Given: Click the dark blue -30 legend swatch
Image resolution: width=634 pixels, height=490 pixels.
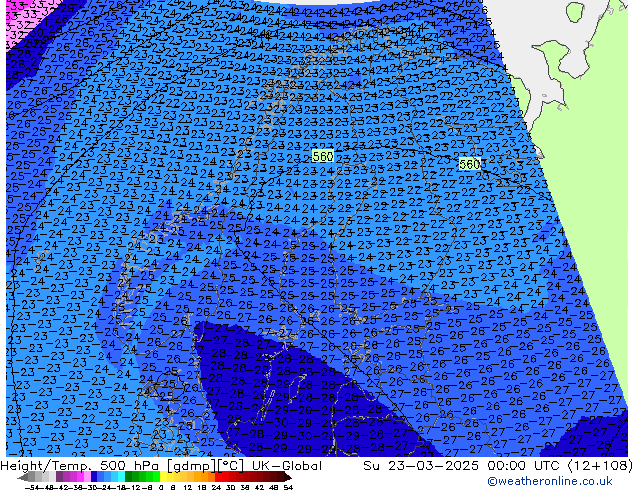Looking at the screenshot, I should [94, 477].
